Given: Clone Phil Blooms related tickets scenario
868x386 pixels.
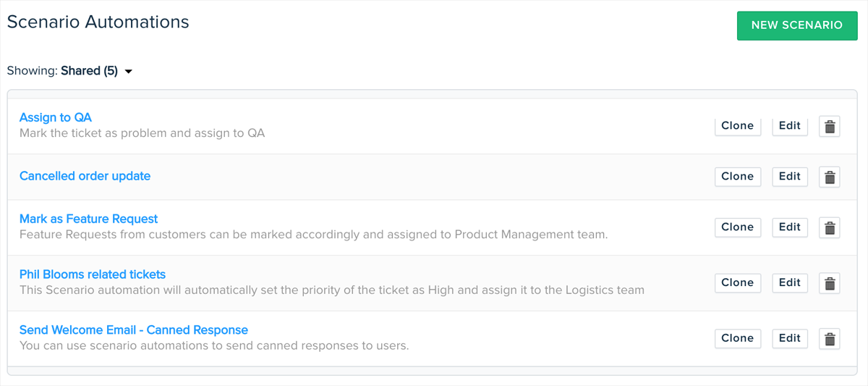Looking at the screenshot, I should 737,283.
